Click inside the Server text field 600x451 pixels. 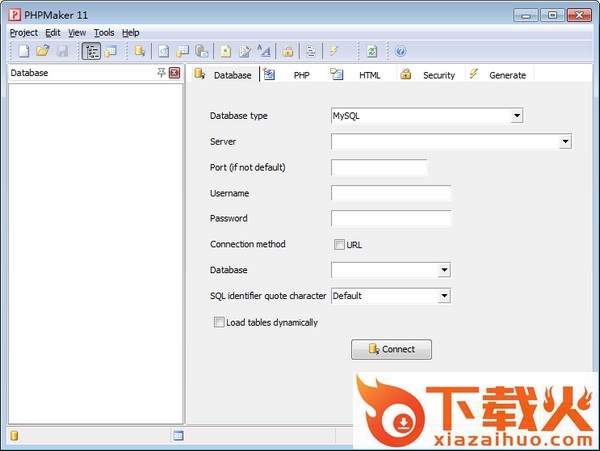point(445,142)
